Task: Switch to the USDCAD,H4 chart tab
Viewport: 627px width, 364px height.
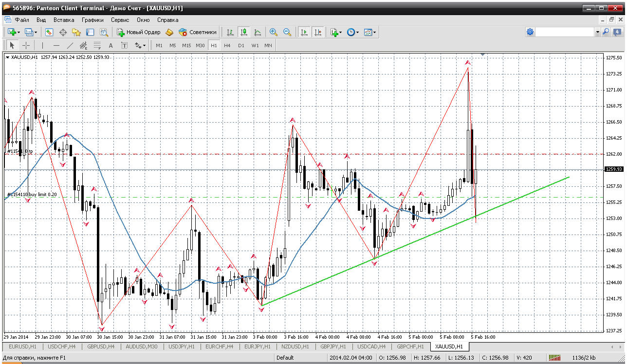Action: (x=372, y=346)
